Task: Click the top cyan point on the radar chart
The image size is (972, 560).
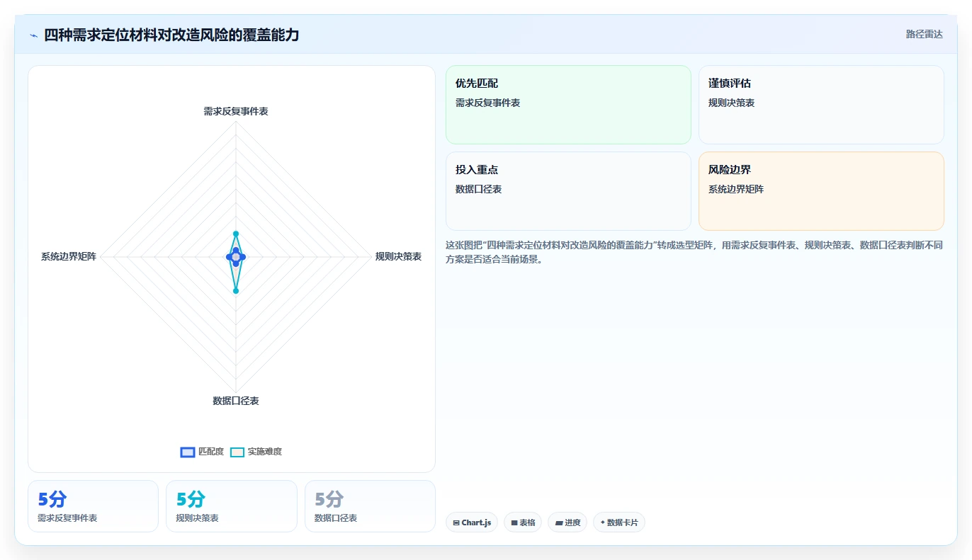Action: coord(236,234)
